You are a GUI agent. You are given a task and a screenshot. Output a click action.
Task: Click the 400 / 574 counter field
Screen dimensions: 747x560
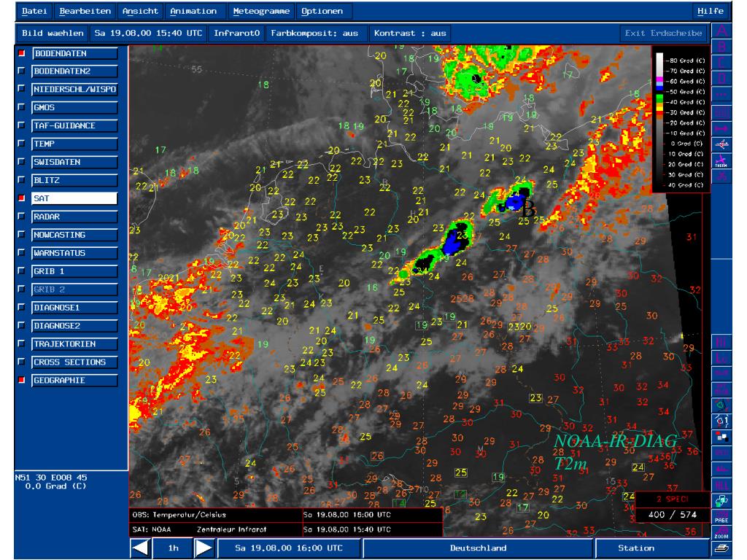coord(672,514)
